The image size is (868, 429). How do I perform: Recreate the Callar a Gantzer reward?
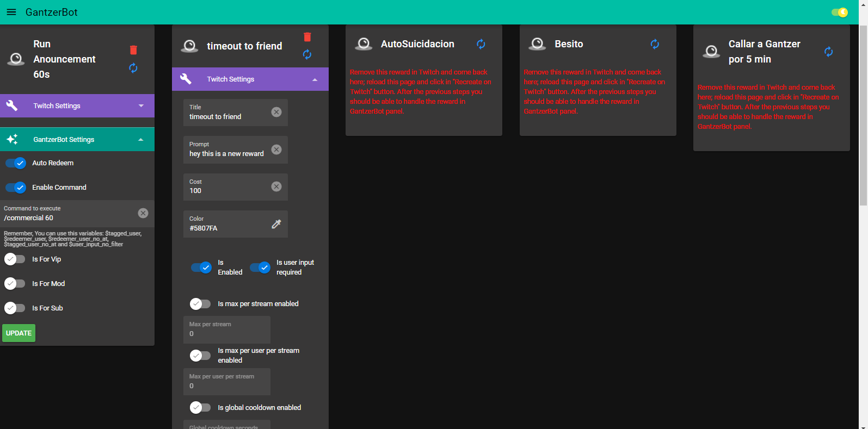click(x=829, y=52)
